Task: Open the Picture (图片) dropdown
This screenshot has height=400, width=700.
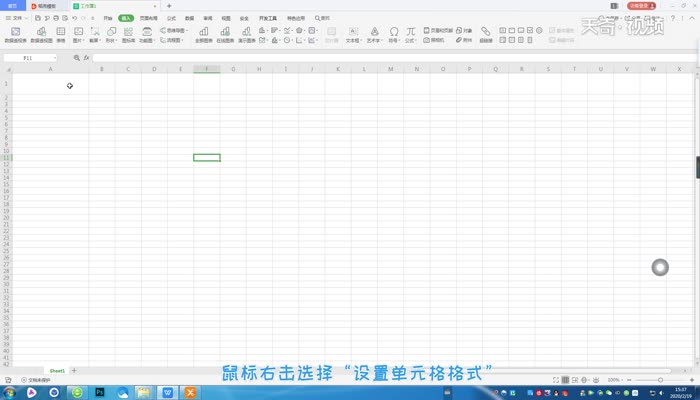Action: coord(79,34)
